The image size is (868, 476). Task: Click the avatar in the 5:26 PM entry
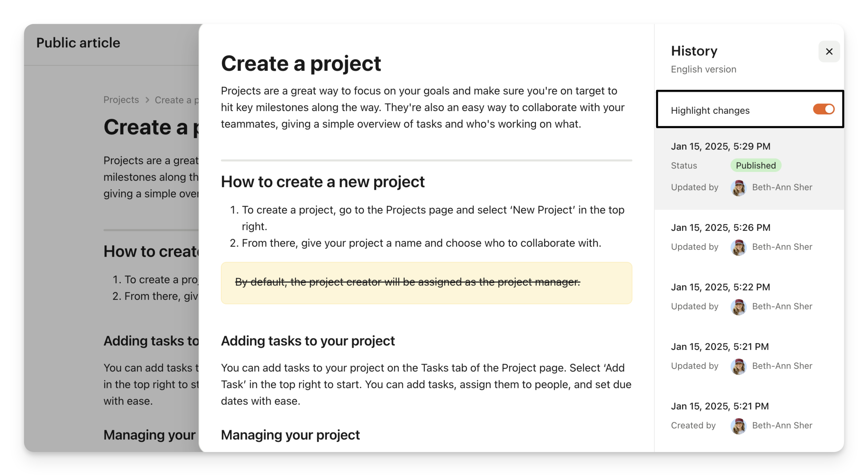tap(738, 247)
